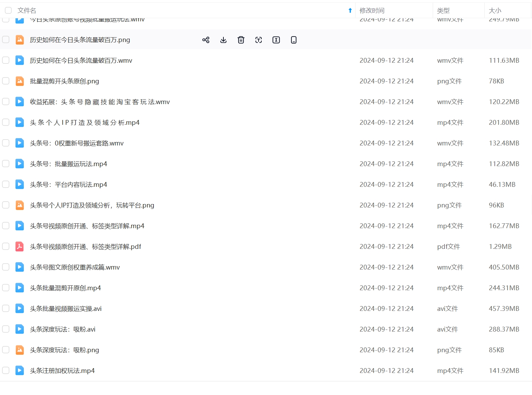Select the checkbox for 头条注册加权玩法.mp4
Screen dimensions: 532x395
pos(6,371)
